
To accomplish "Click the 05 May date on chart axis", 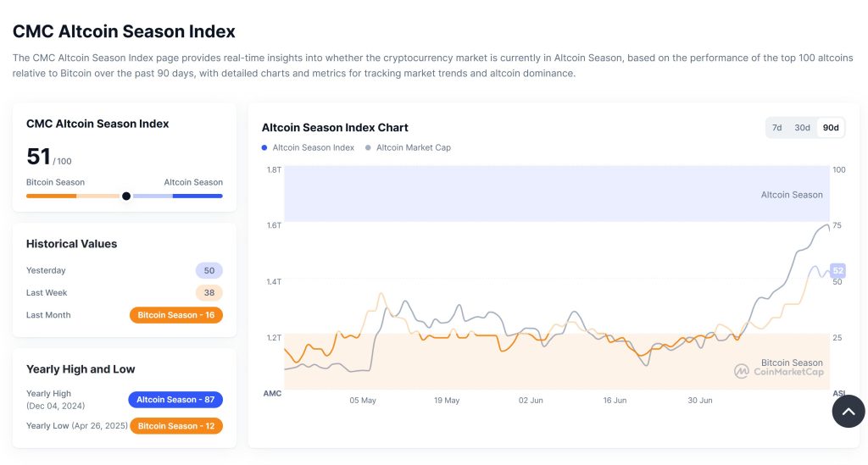I will tap(363, 401).
